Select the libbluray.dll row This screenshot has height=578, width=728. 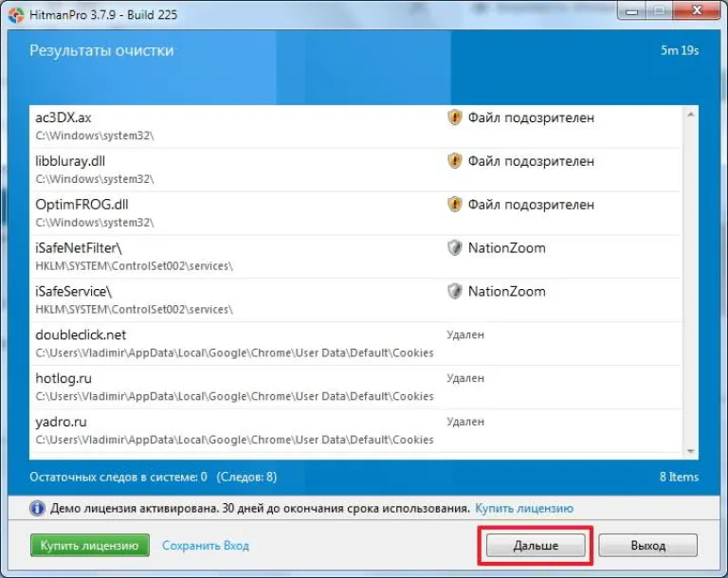pyautogui.click(x=355, y=170)
